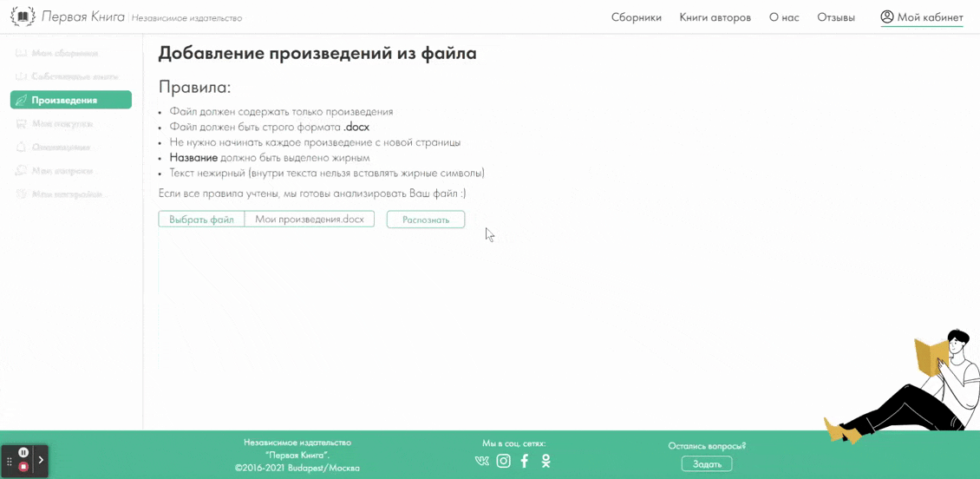Open the Odnoklassniki social icon
This screenshot has width=980, height=479.
tap(546, 462)
